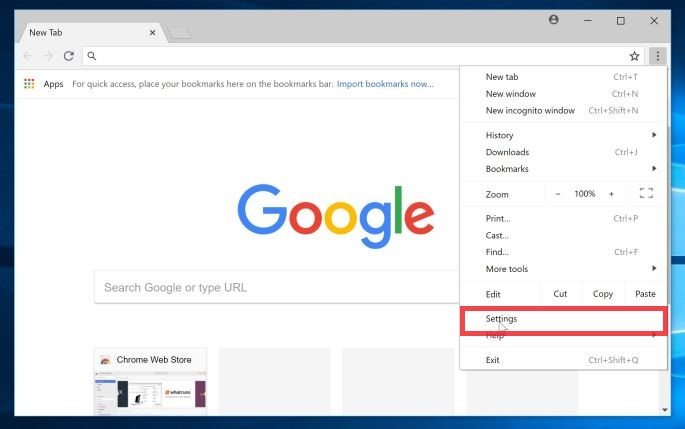Open the Chrome Web Store thumbnail

(151, 381)
